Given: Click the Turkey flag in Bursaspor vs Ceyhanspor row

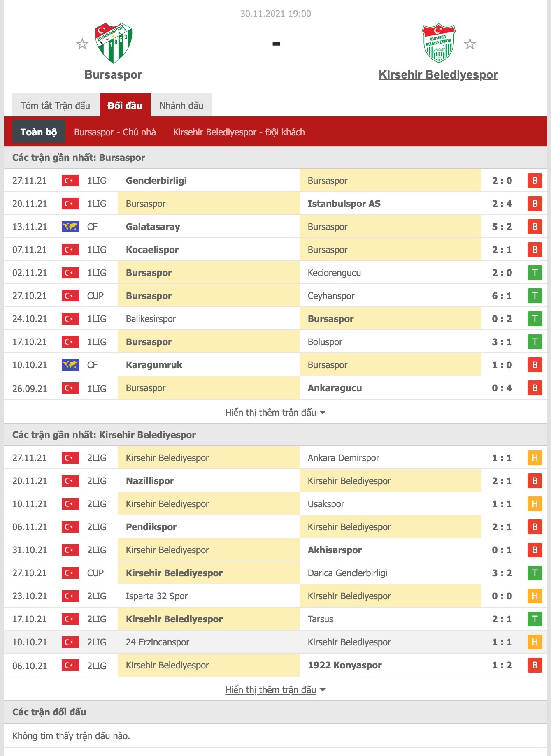Looking at the screenshot, I should 70,296.
